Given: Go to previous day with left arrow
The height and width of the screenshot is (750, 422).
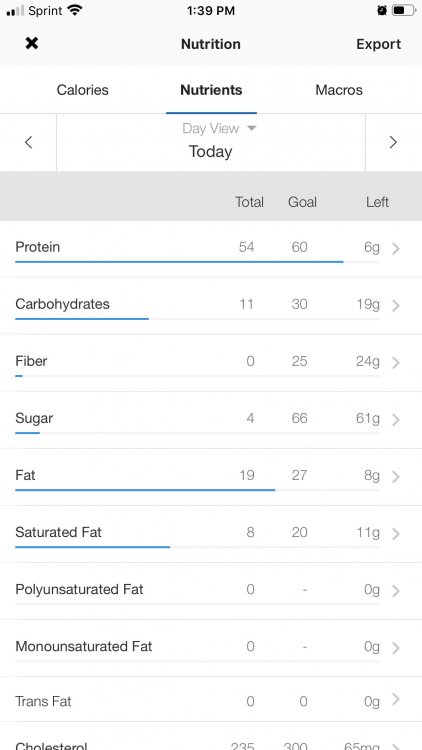Looking at the screenshot, I should coord(29,142).
